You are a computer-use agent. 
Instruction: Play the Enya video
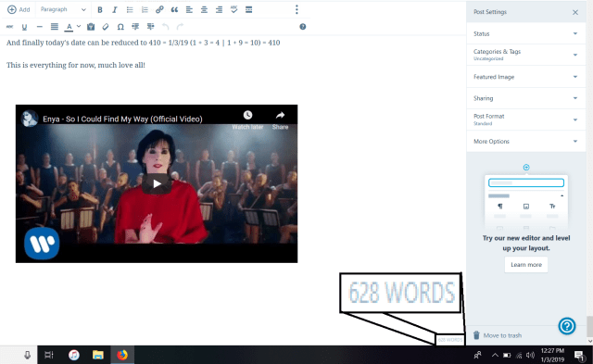(x=157, y=183)
